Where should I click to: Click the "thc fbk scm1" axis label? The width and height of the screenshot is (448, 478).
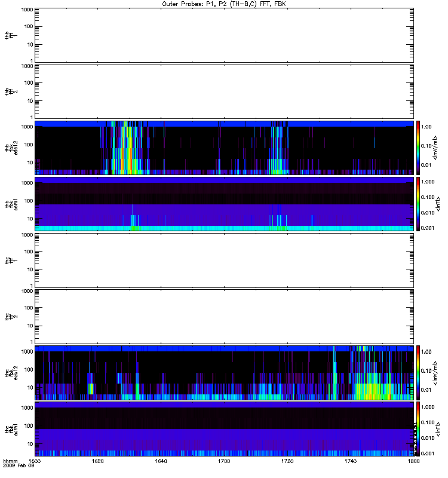tap(11, 429)
